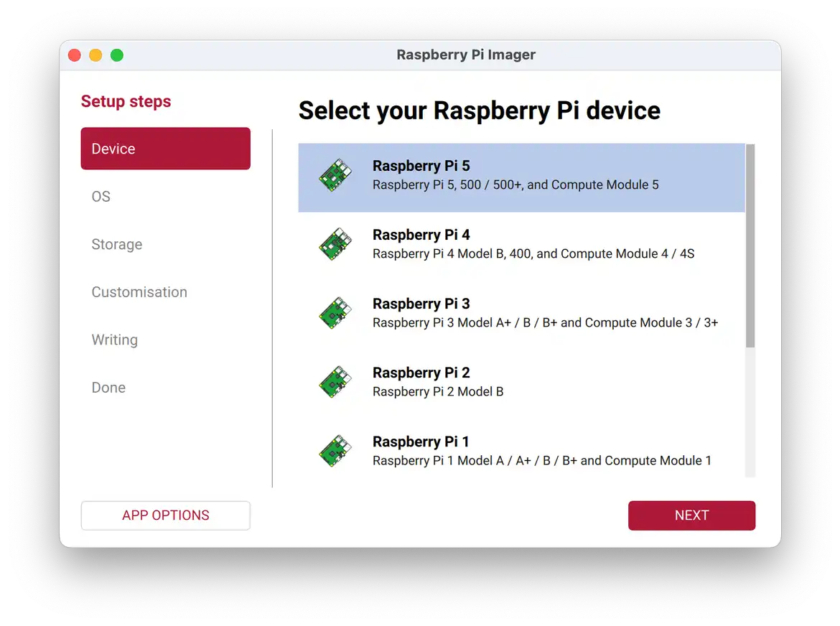Screen dimensions: 840x626
Task: Go to the Storage step
Action: pos(117,245)
